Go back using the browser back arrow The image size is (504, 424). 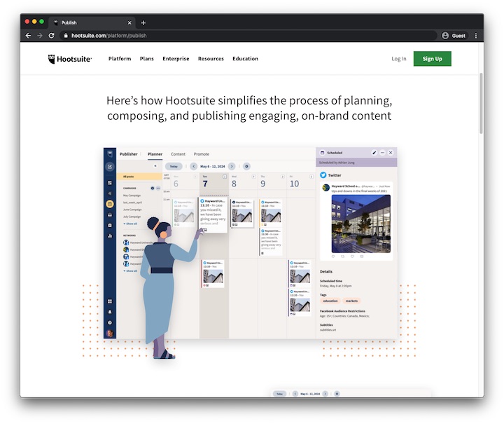(x=28, y=36)
